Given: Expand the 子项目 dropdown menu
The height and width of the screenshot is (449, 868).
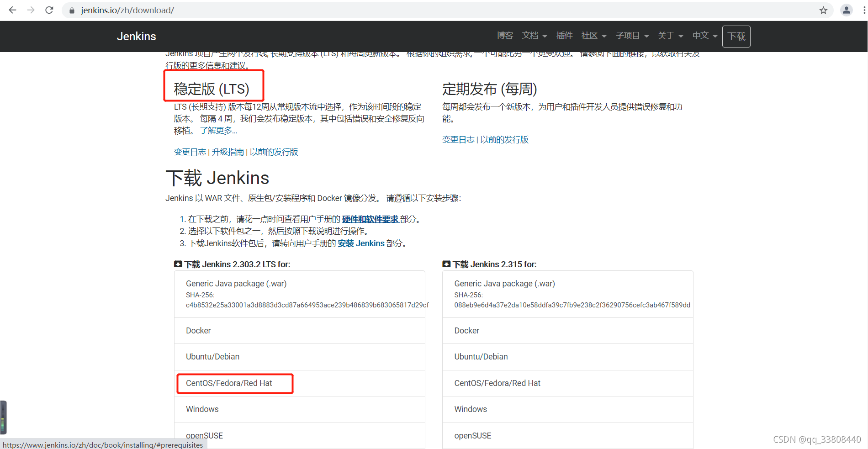Looking at the screenshot, I should pyautogui.click(x=632, y=36).
